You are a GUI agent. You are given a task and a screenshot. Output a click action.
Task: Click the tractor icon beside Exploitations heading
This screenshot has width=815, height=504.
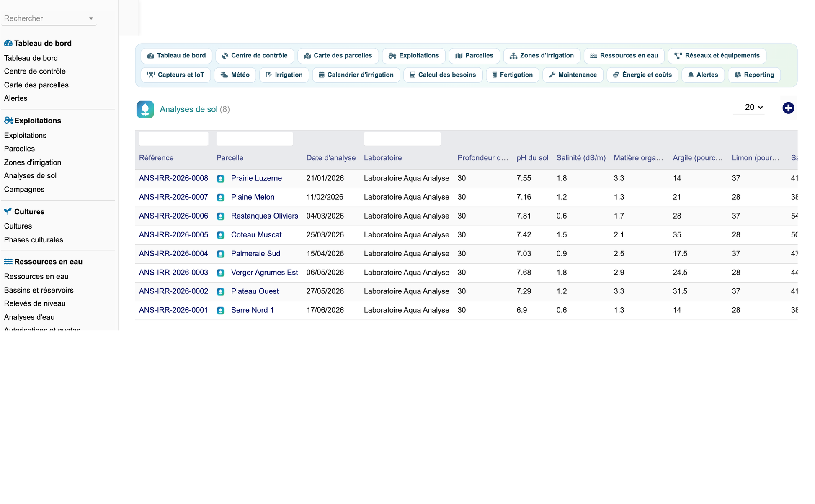coord(8,121)
